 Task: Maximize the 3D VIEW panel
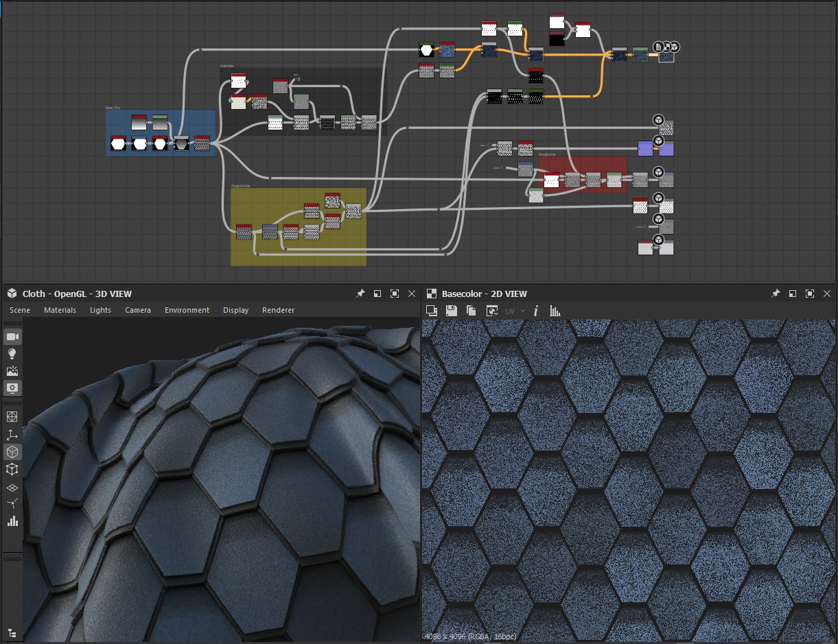click(x=395, y=294)
